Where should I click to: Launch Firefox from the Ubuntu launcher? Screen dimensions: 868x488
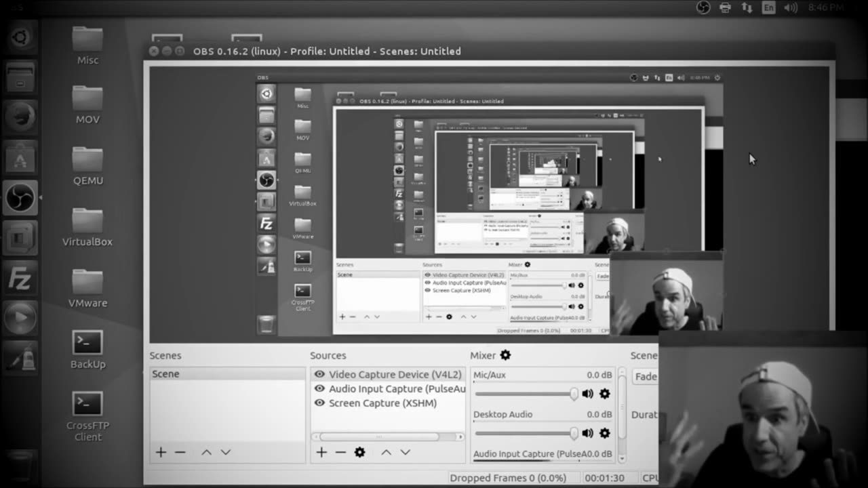[20, 117]
